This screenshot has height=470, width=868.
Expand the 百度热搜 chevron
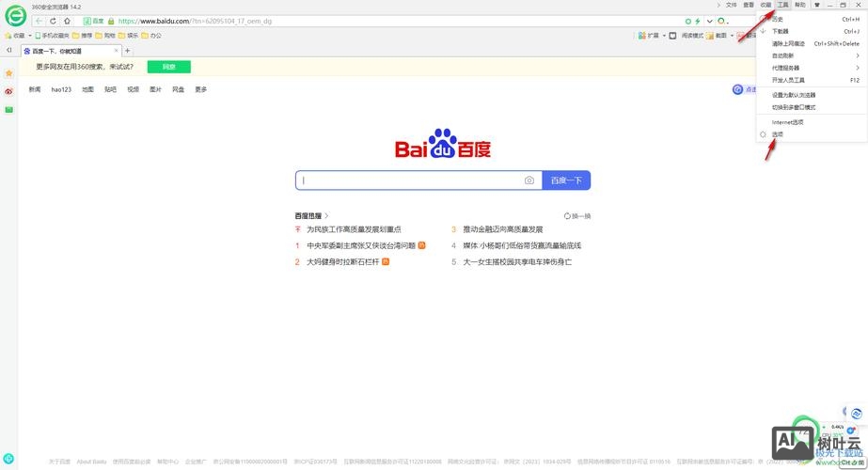click(x=326, y=216)
